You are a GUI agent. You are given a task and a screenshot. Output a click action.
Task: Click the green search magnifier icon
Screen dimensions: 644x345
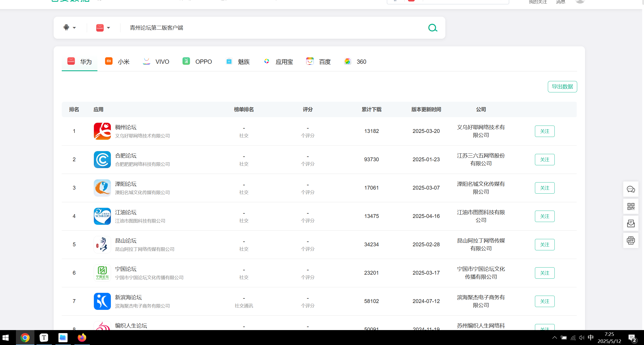(433, 28)
